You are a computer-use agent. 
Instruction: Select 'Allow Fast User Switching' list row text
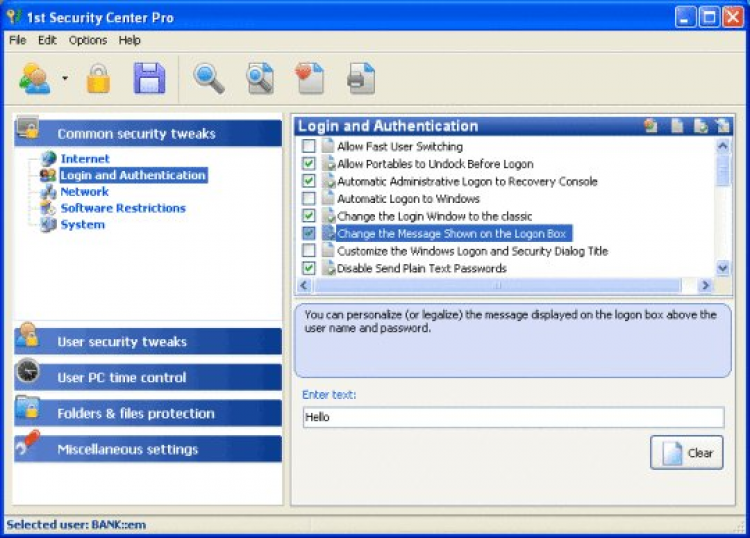[400, 146]
